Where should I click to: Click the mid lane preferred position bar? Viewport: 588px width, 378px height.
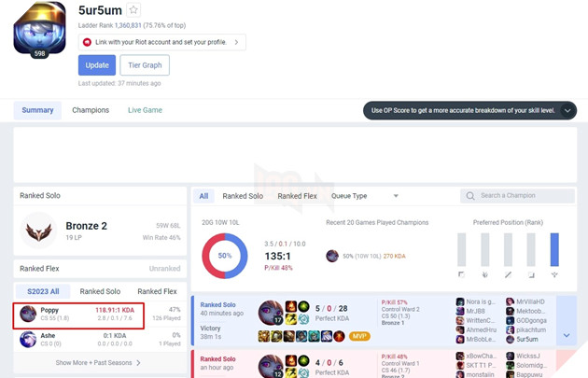click(x=508, y=249)
